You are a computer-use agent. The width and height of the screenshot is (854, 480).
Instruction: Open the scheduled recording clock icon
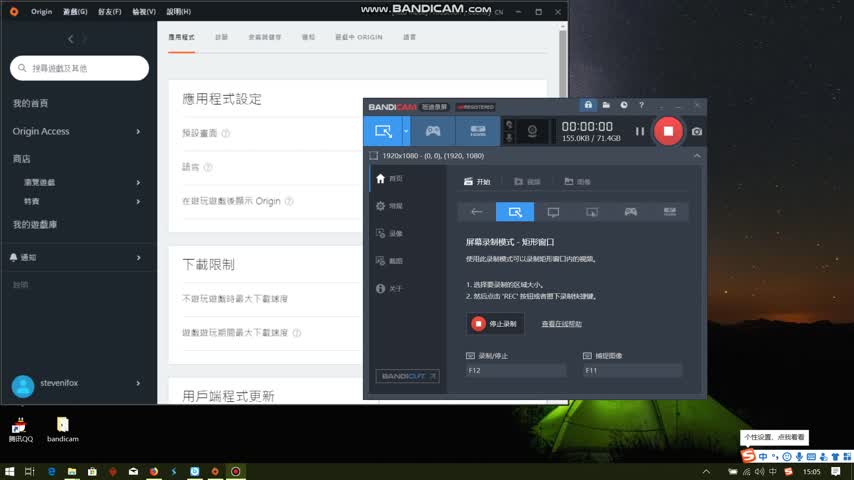click(624, 105)
